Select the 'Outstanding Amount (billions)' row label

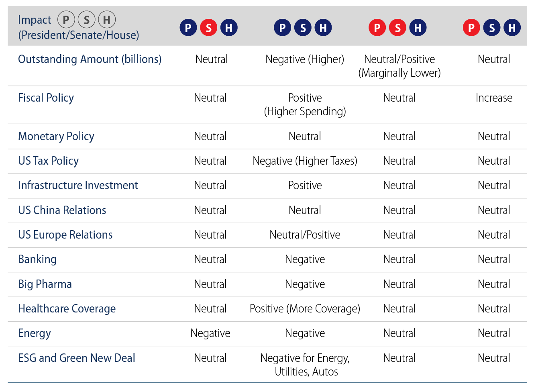(90, 59)
